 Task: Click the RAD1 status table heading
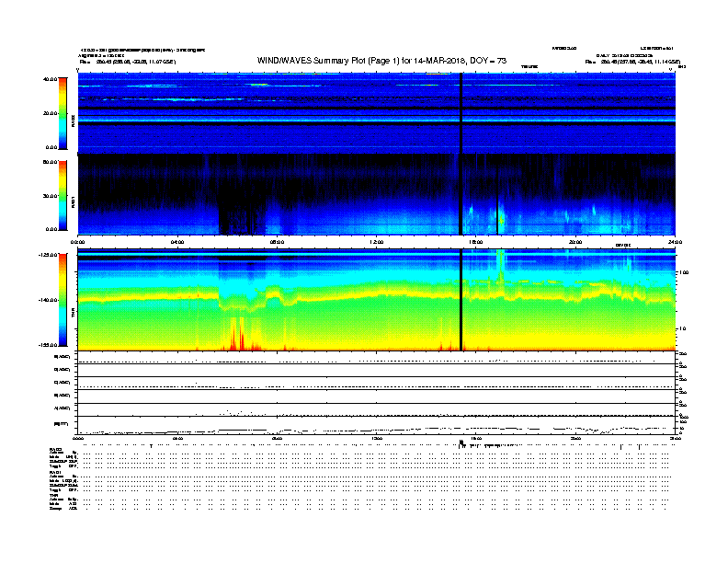pos(55,473)
